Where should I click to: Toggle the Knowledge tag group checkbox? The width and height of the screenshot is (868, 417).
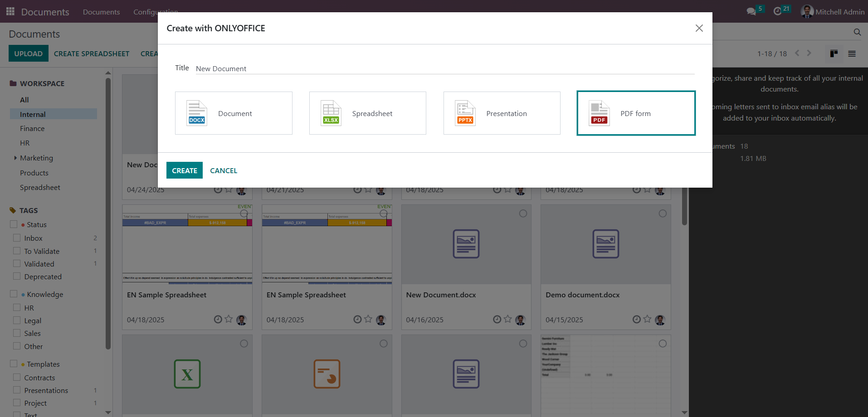(x=14, y=294)
